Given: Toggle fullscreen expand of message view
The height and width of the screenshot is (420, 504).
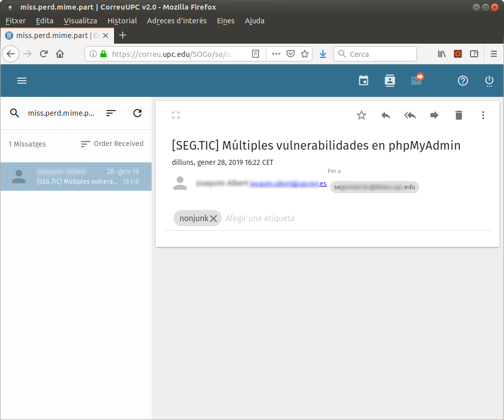Looking at the screenshot, I should click(176, 115).
